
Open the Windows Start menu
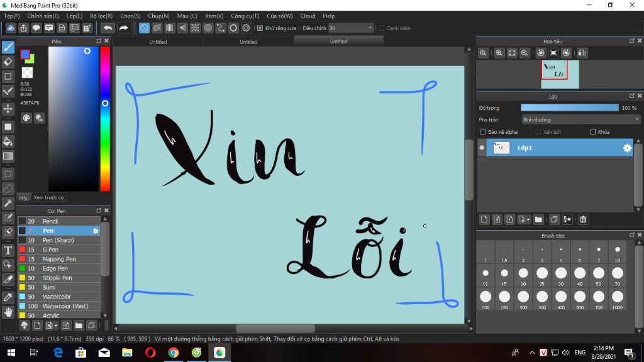11,353
